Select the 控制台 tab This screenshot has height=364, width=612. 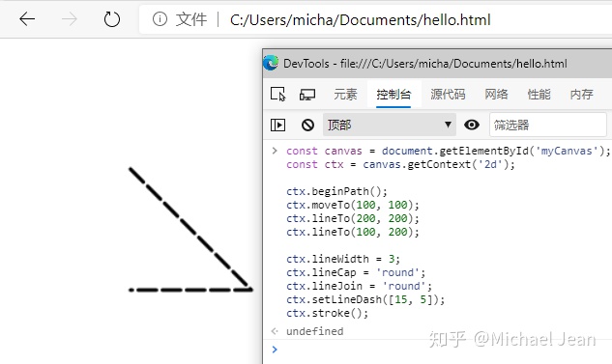click(x=393, y=95)
